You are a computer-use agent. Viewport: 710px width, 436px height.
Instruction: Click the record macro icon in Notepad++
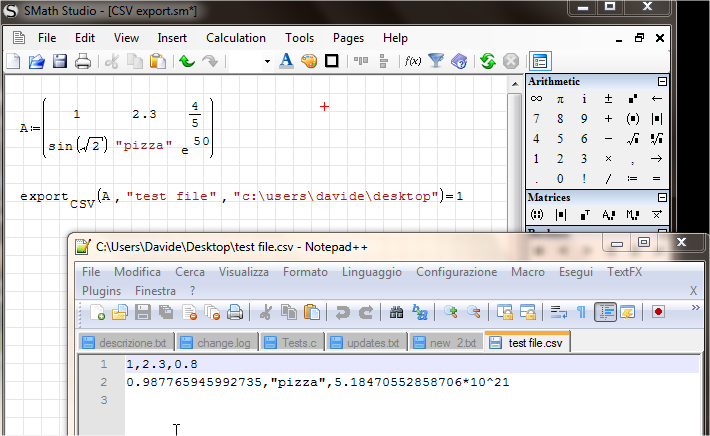click(x=658, y=312)
